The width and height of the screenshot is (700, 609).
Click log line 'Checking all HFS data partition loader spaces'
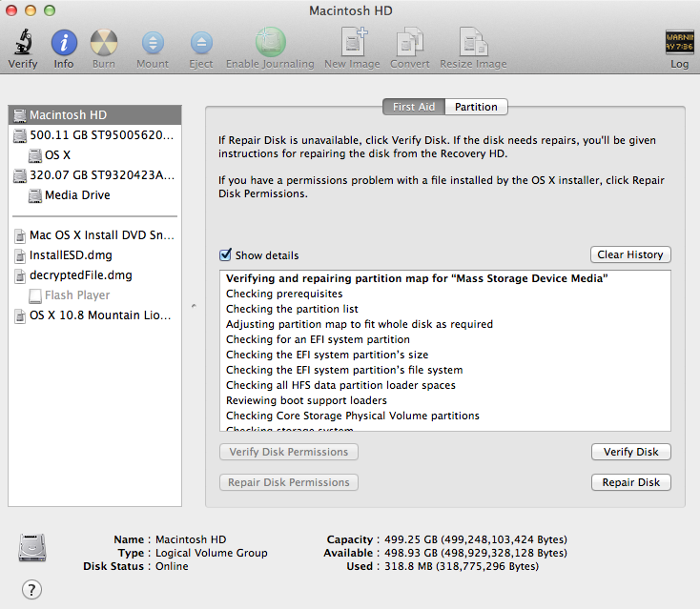(340, 385)
